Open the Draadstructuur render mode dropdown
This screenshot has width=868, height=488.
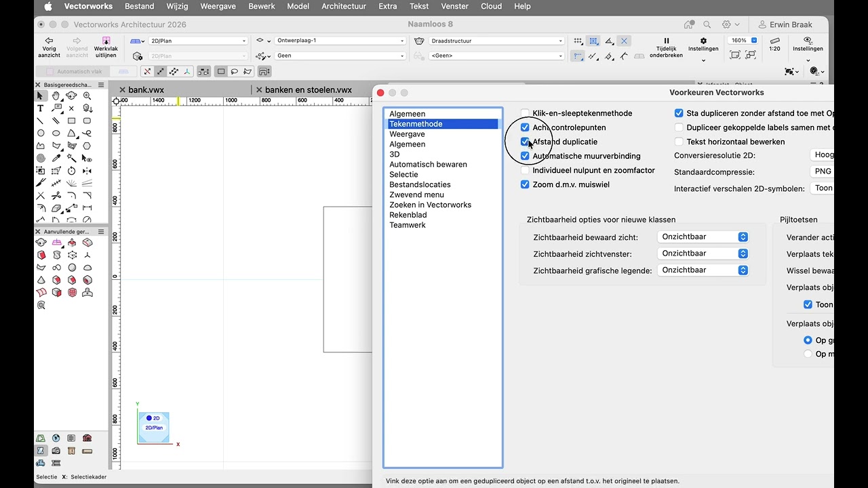[496, 41]
